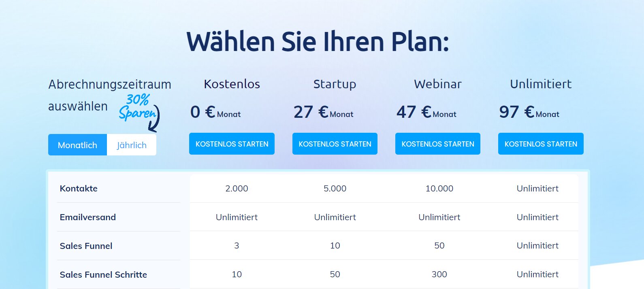Start the Startup plan for free

click(335, 143)
